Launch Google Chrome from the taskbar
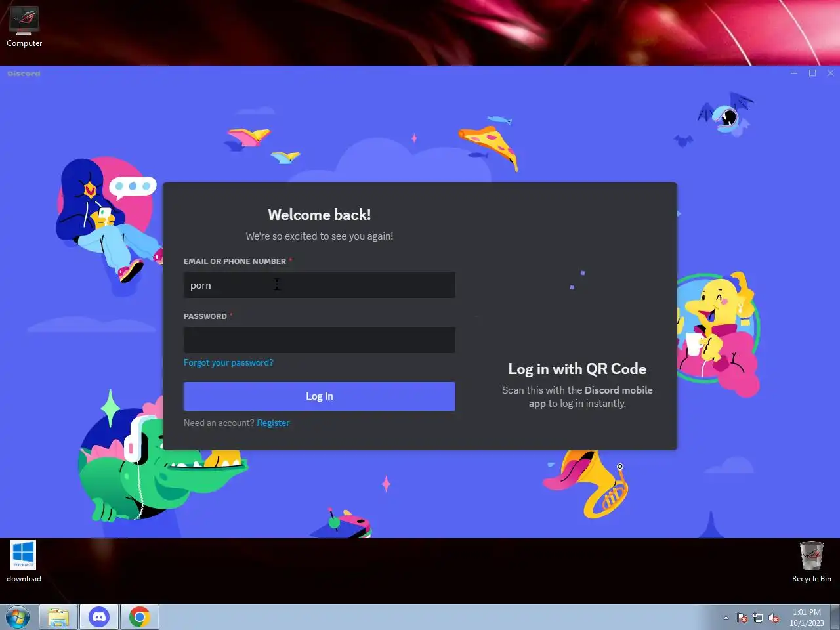The width and height of the screenshot is (840, 630). tap(139, 617)
